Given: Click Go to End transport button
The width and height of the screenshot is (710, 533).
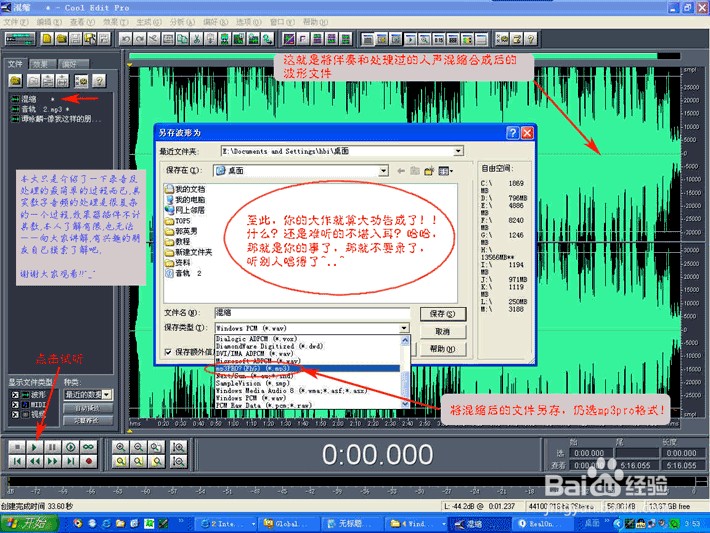Looking at the screenshot, I should pos(71,461).
